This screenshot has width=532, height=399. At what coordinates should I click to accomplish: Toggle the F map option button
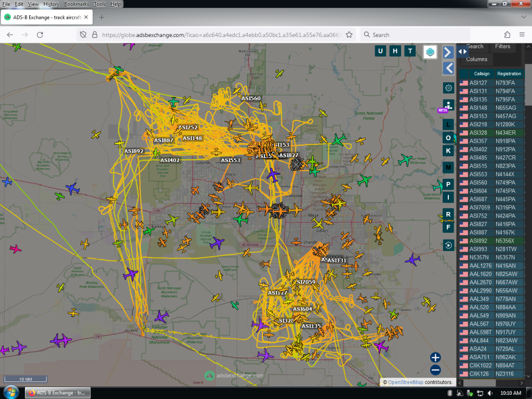[x=448, y=228]
